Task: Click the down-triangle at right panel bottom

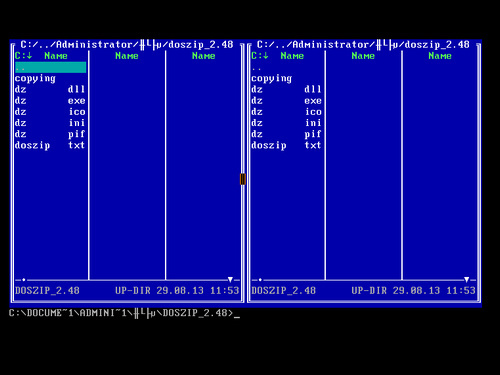Action: click(466, 279)
